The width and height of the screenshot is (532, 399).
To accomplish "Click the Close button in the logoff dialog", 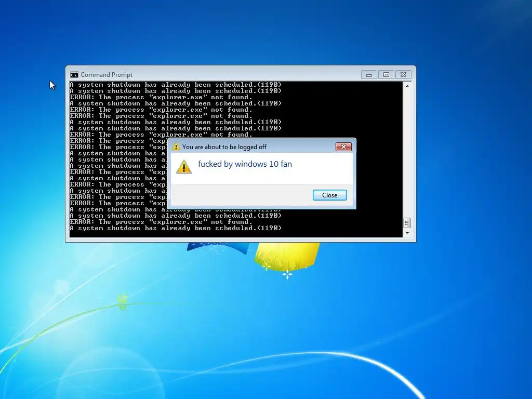I will point(329,195).
